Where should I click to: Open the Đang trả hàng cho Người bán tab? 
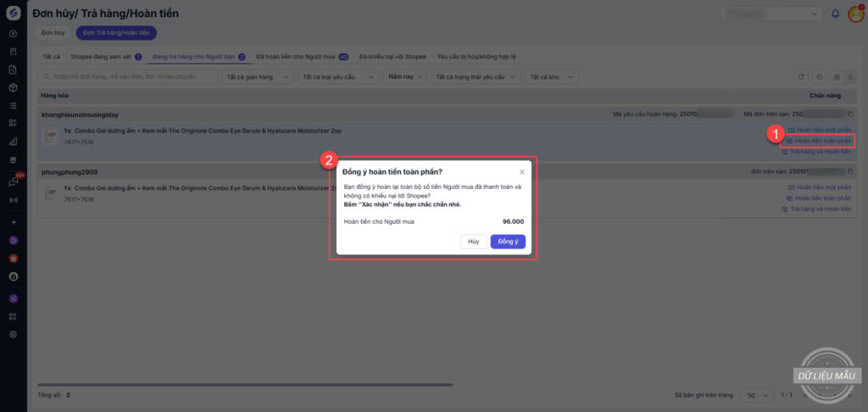point(198,57)
